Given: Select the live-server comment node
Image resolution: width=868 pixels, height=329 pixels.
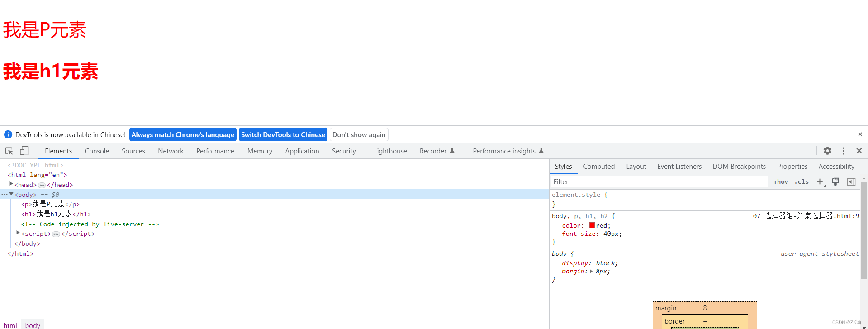Looking at the screenshot, I should [90, 224].
